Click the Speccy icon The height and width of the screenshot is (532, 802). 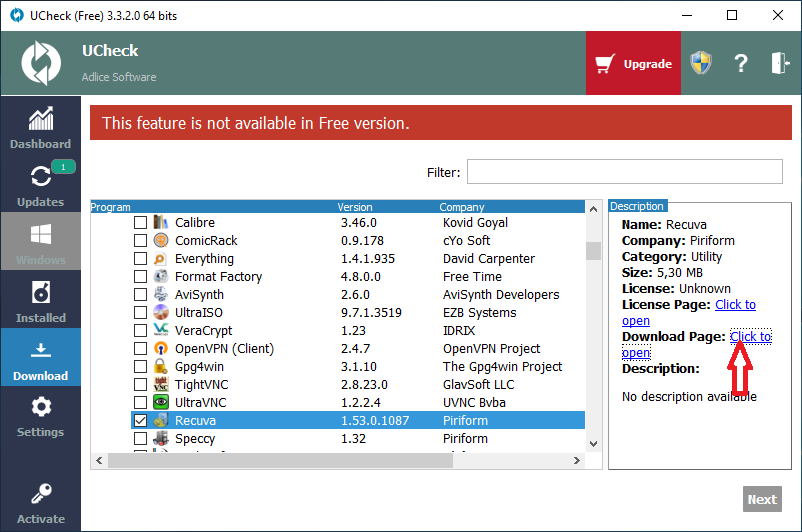tap(161, 438)
